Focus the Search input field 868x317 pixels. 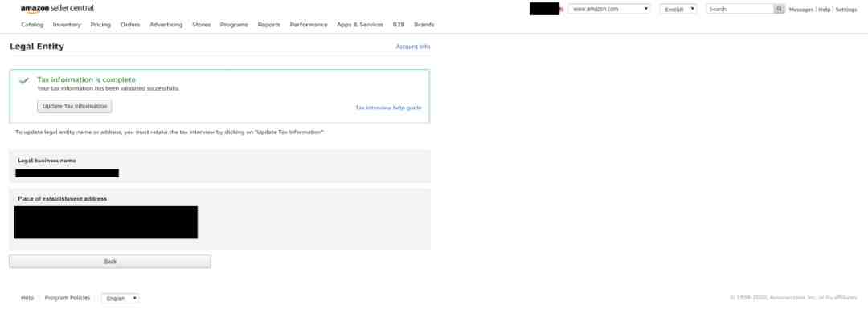(740, 10)
